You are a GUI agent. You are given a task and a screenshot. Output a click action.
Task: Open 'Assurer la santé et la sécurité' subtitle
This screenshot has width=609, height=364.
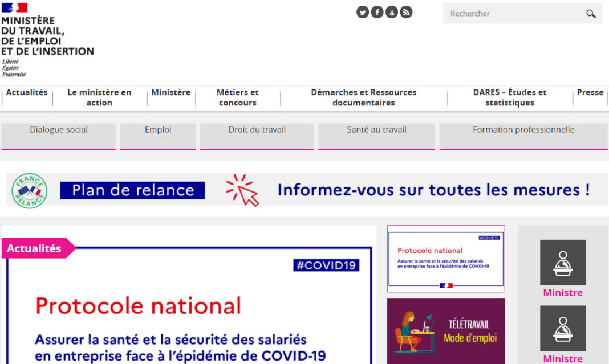point(180,347)
